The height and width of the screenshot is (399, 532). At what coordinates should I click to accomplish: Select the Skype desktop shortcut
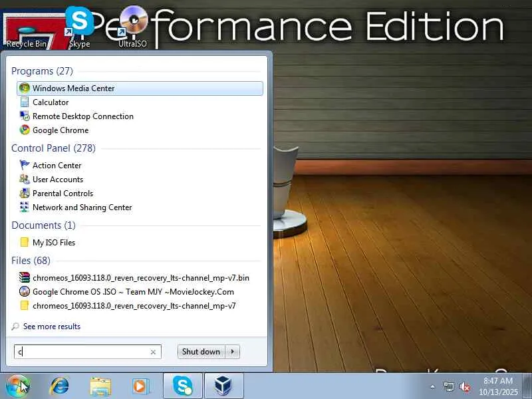click(79, 28)
